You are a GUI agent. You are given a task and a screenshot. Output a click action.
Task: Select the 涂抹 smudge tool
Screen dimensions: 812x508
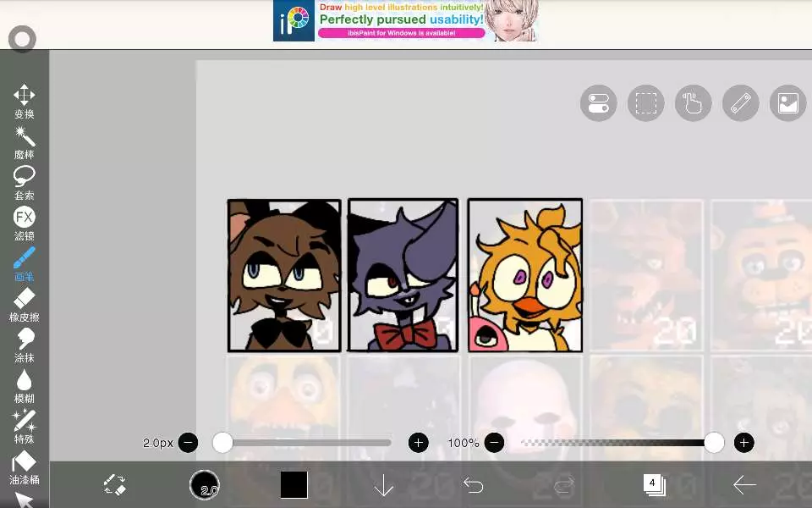pyautogui.click(x=25, y=345)
